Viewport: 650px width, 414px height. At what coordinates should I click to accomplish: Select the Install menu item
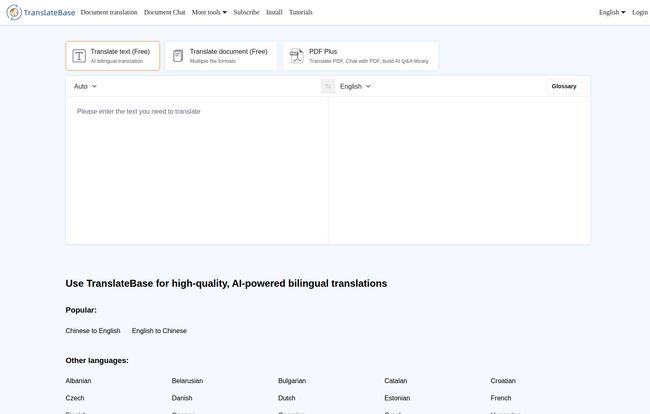click(x=274, y=13)
